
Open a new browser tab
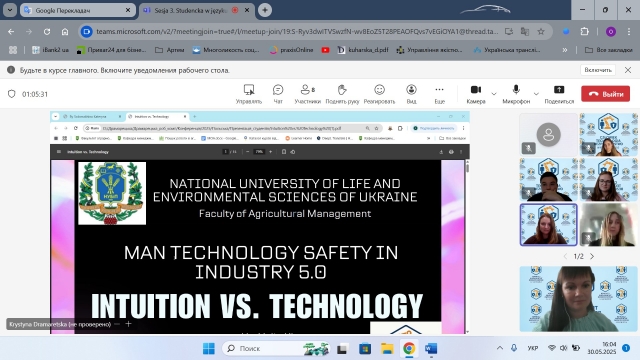(265, 10)
